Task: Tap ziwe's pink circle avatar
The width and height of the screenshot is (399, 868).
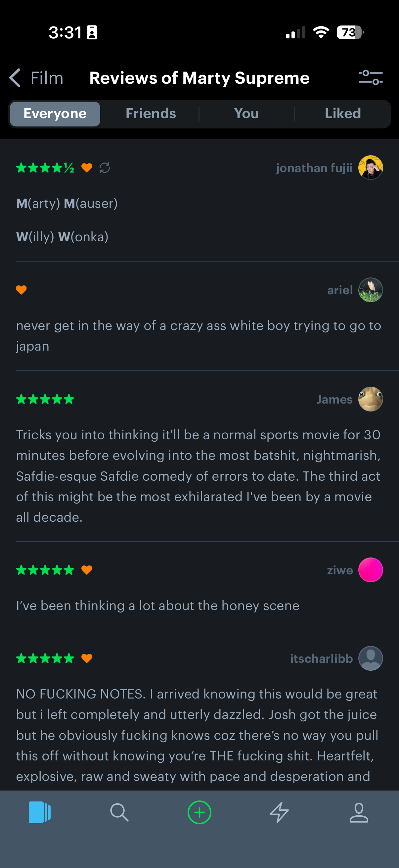Action: click(370, 570)
